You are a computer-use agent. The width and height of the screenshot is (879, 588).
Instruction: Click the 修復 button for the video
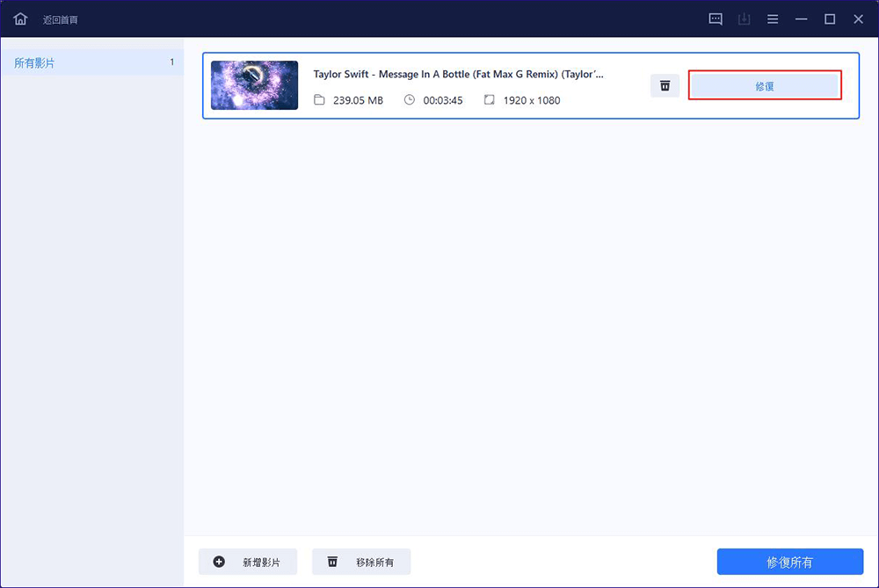tap(765, 86)
